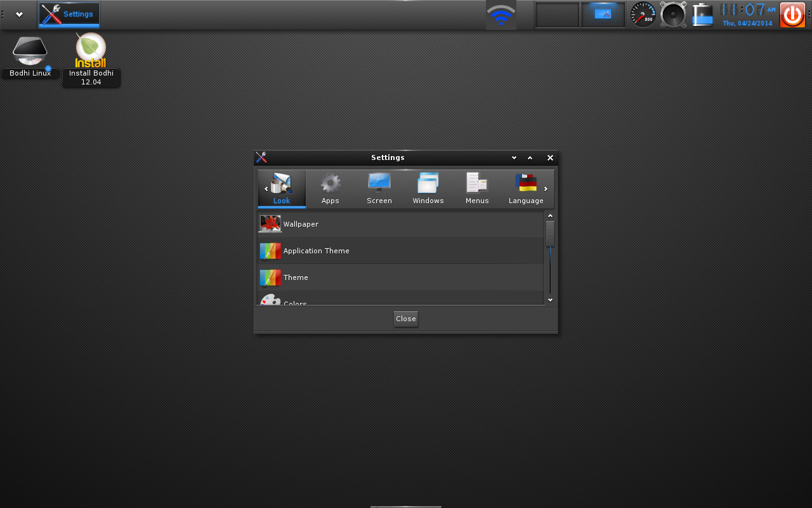
Task: Click the Settings window titlebar icon
Action: coord(261,157)
